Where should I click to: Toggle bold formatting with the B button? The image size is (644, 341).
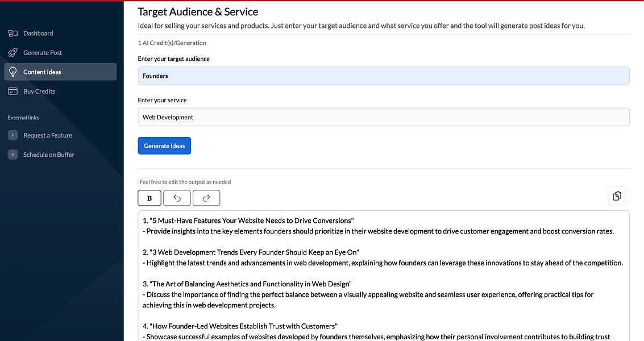tap(149, 198)
